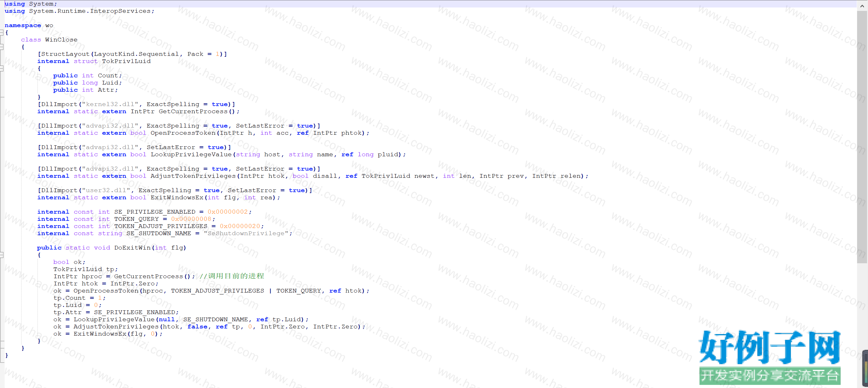Click the "kernel32.dll" string

point(110,104)
